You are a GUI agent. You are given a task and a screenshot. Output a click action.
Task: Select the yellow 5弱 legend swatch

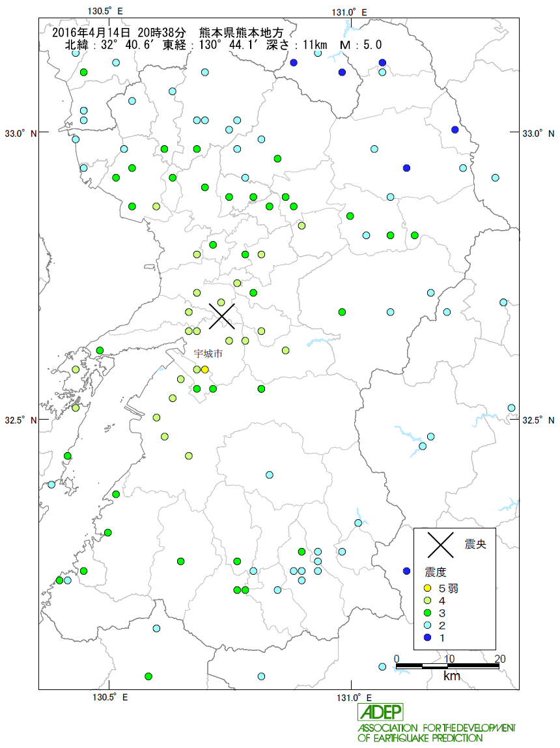[428, 588]
